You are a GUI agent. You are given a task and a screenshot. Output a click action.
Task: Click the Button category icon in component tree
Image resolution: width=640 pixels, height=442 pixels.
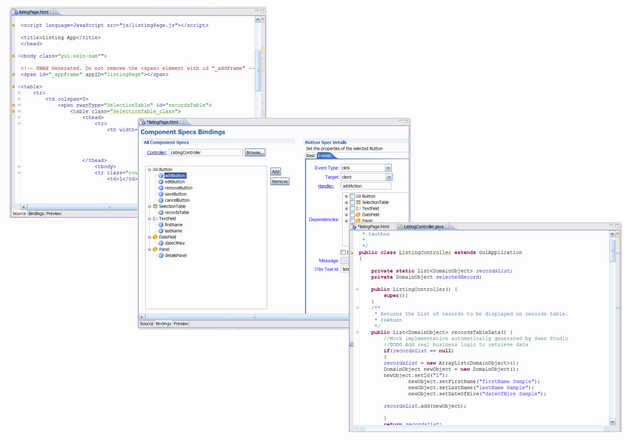click(x=155, y=169)
